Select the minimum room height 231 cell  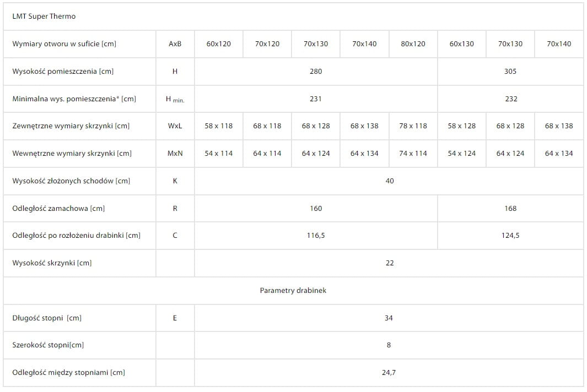[x=316, y=99]
